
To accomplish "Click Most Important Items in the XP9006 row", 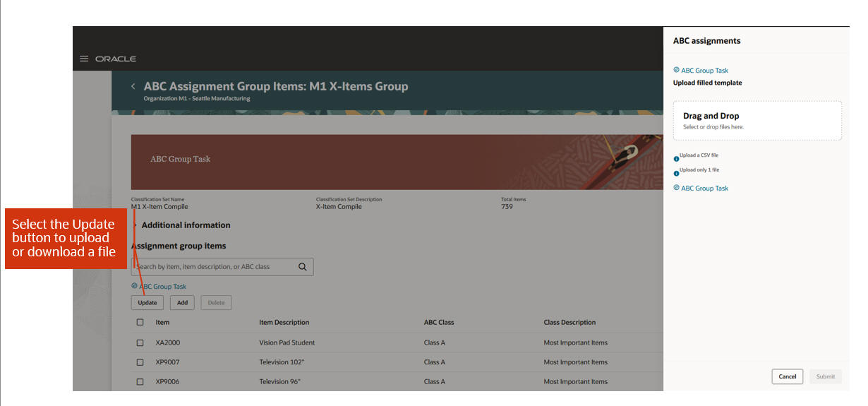I will click(x=575, y=381).
